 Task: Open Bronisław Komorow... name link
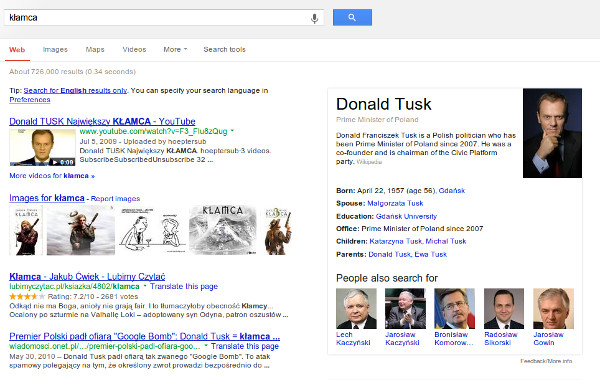[x=454, y=339]
